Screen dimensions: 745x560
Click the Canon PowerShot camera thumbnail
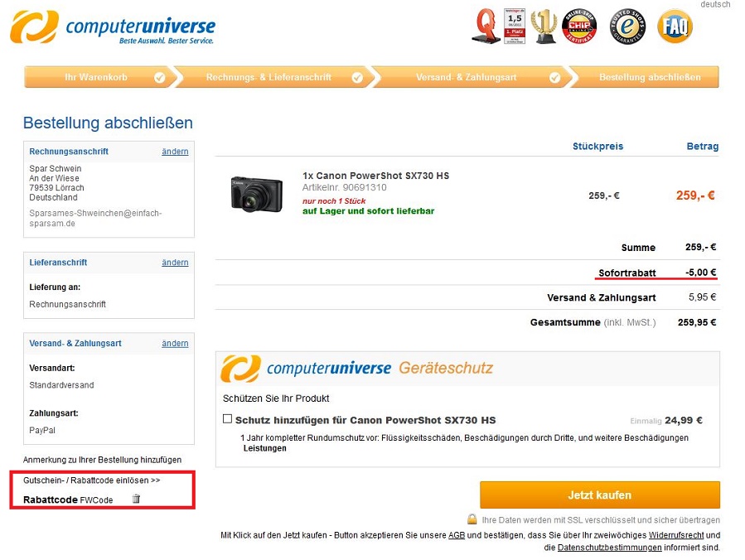(257, 195)
